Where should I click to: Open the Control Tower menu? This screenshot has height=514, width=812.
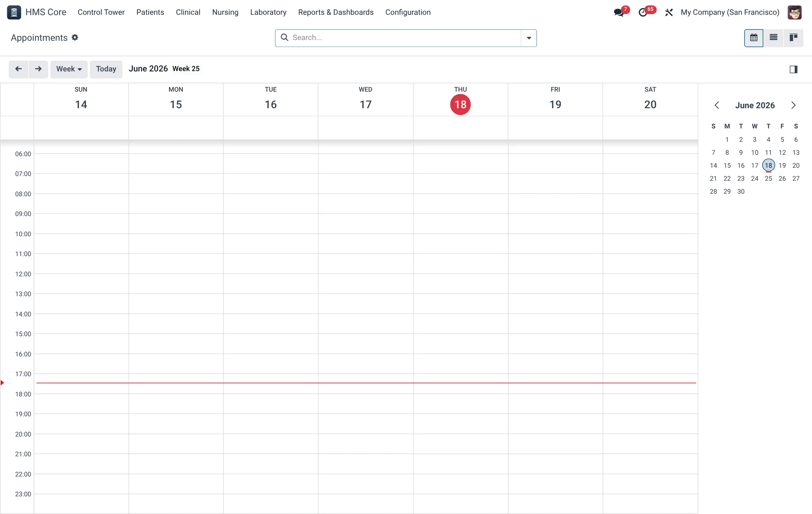(101, 12)
